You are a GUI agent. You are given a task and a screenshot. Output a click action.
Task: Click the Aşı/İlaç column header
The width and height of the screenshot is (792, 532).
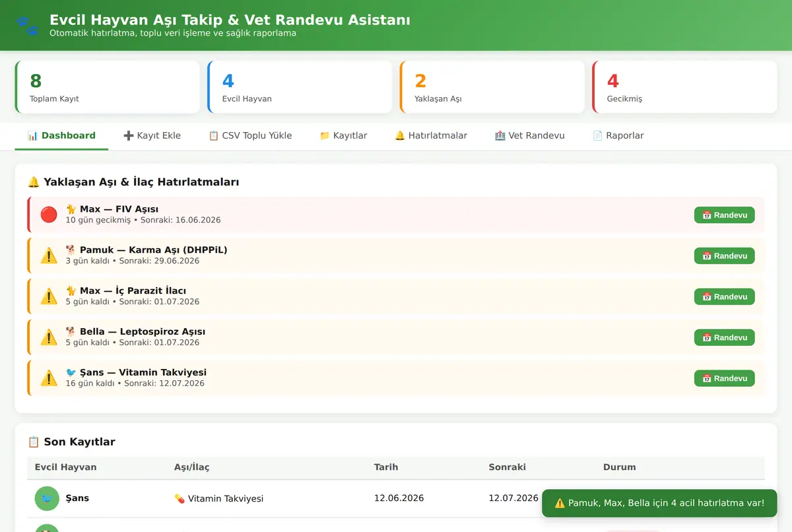(191, 467)
